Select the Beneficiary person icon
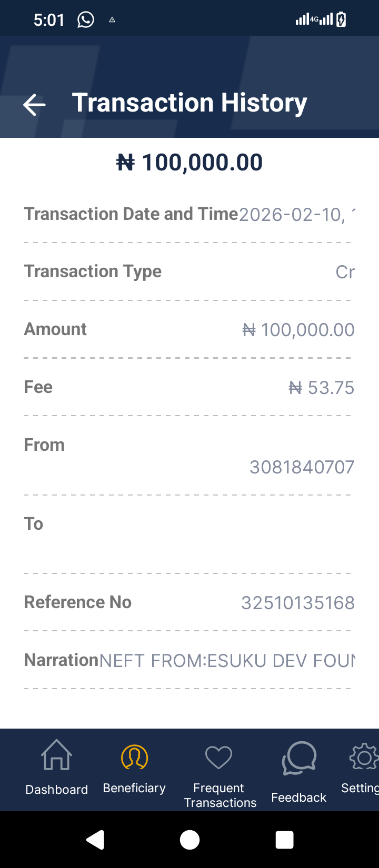This screenshot has height=868, width=379. point(134,758)
